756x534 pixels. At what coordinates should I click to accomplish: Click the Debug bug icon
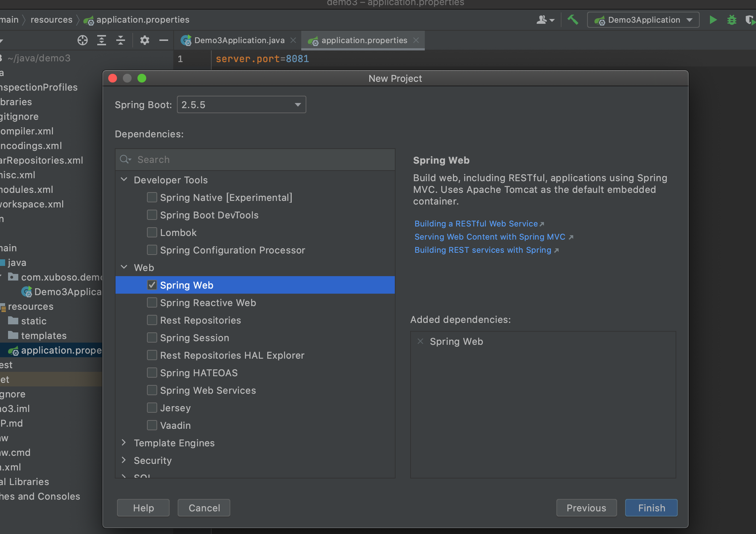point(732,20)
